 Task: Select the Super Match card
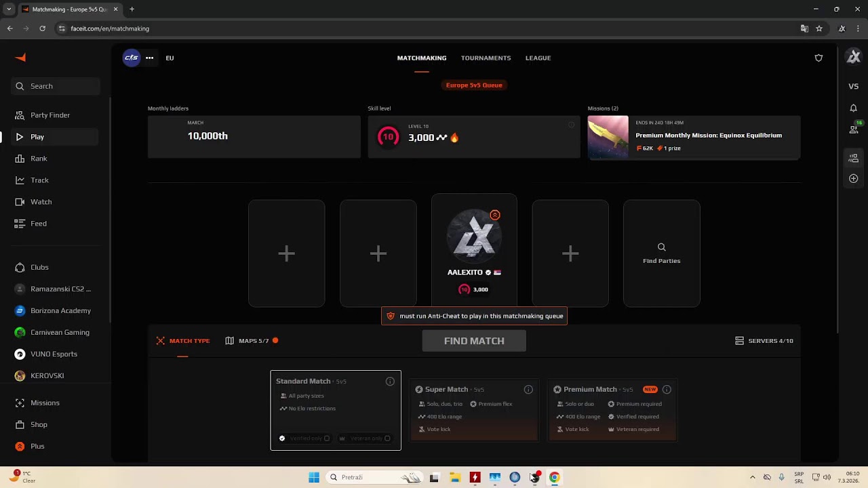[474, 410]
